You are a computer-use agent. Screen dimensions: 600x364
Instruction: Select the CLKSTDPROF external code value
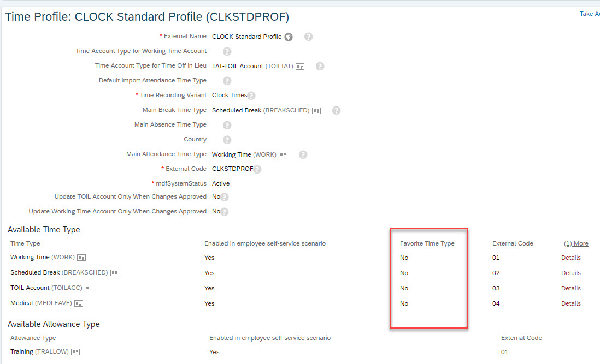pyautogui.click(x=233, y=169)
